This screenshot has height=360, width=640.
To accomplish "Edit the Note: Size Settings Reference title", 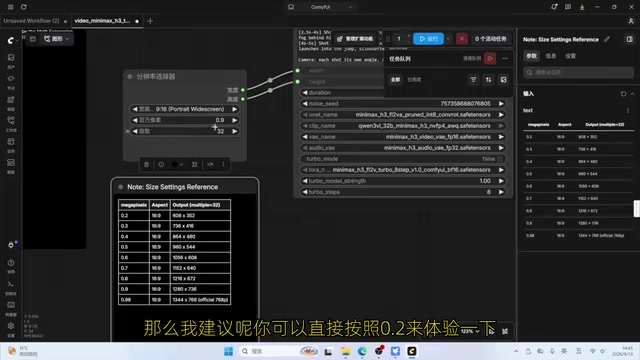I will coord(607,39).
